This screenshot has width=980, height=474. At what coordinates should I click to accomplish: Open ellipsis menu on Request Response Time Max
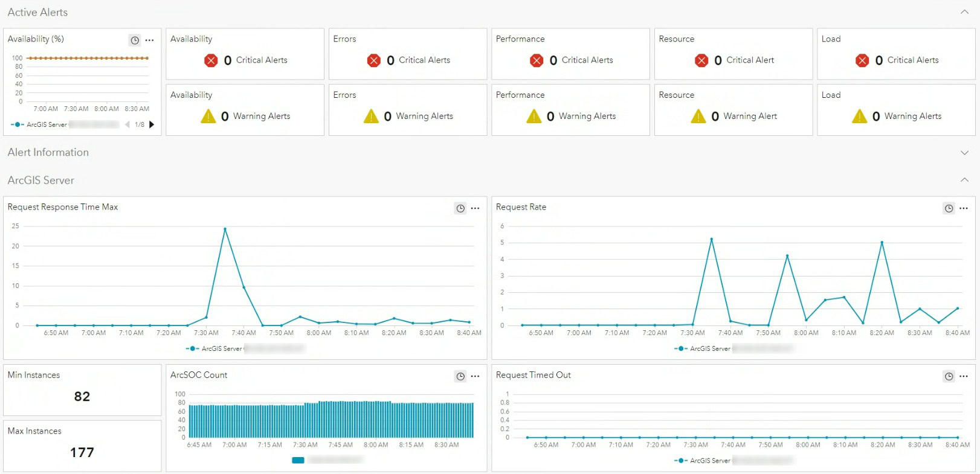pyautogui.click(x=475, y=208)
